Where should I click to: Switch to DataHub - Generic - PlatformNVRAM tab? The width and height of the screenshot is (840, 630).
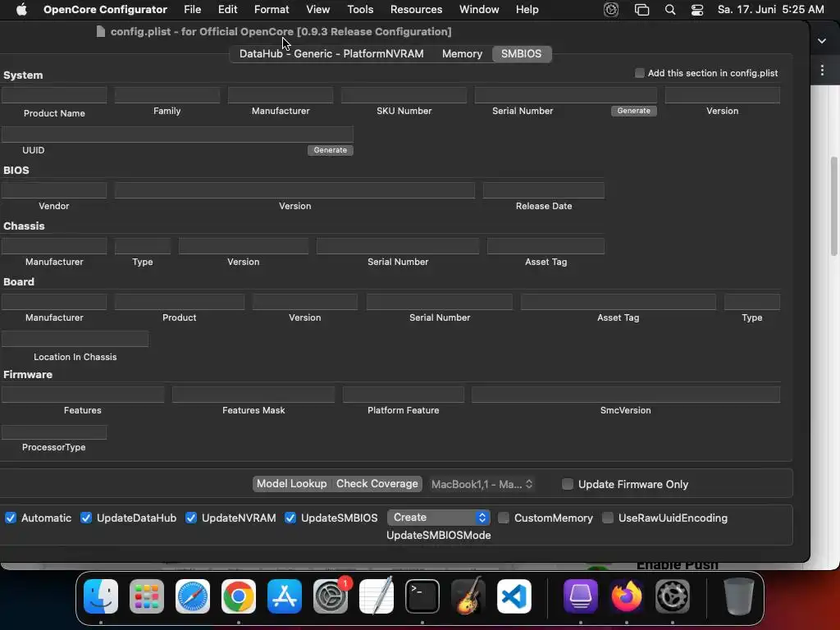point(331,53)
